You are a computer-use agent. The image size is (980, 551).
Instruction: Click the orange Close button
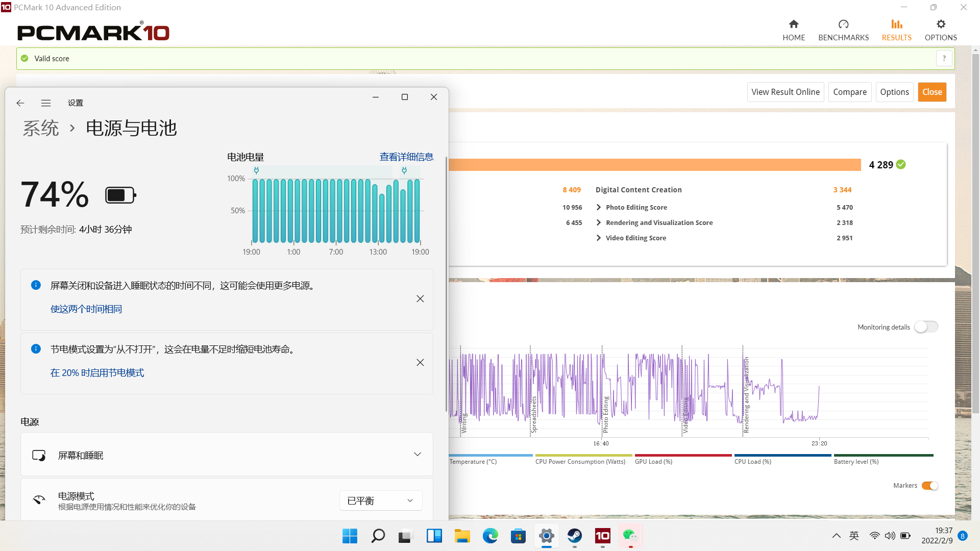(932, 92)
